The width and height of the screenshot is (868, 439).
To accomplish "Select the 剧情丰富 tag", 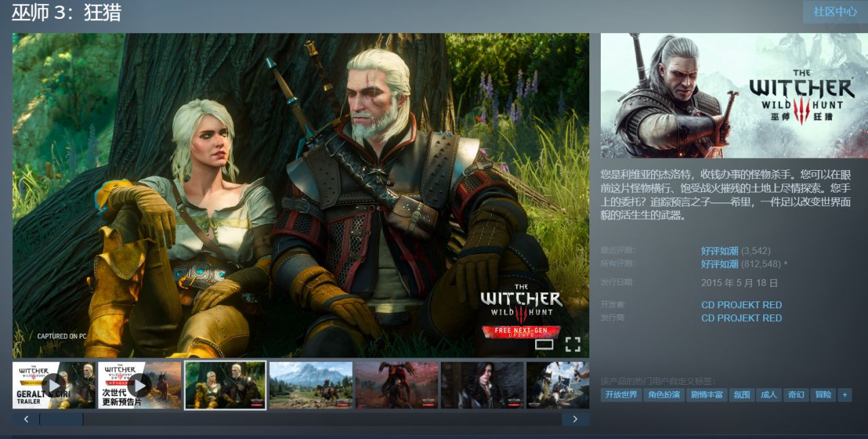I will click(707, 394).
